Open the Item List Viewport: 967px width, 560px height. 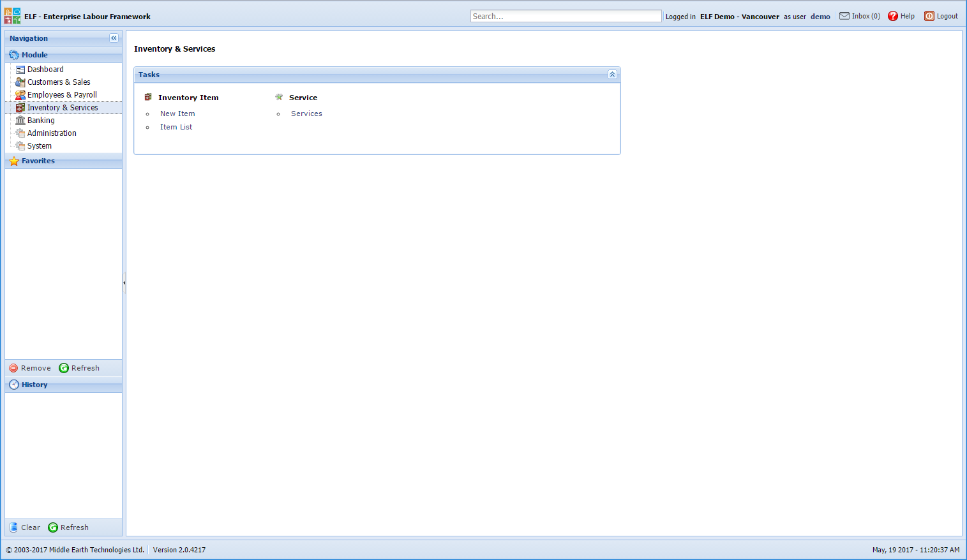(x=176, y=127)
